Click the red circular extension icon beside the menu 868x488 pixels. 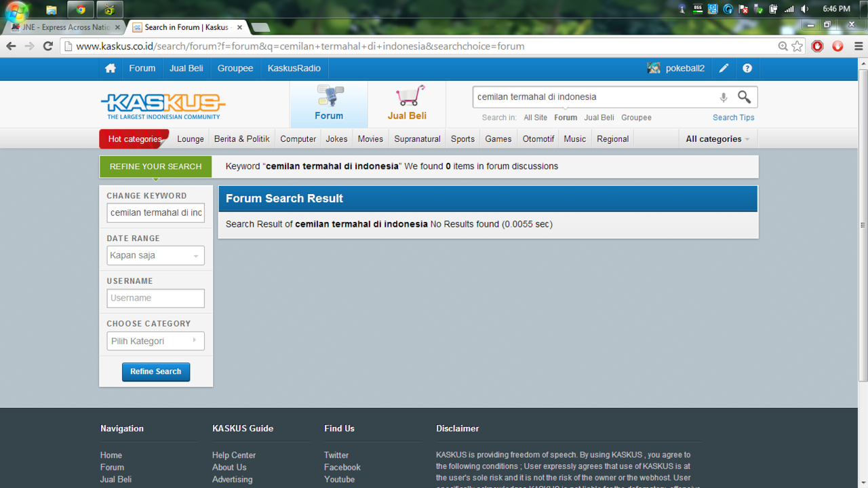838,46
